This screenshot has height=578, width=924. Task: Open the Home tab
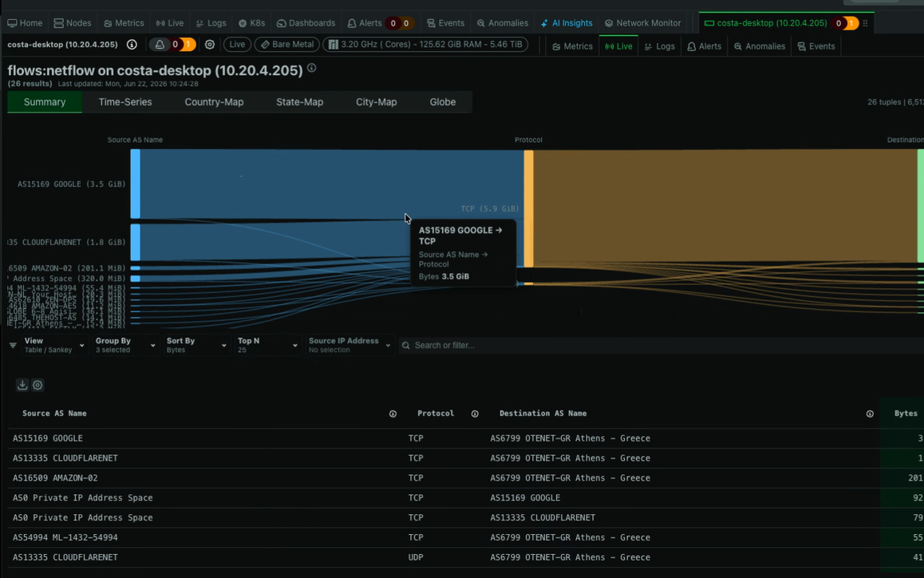25,23
